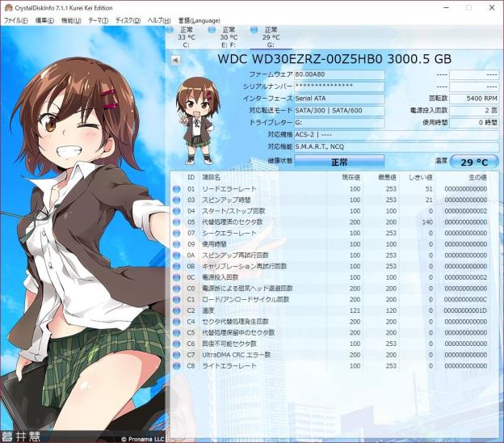
Task: Click the power-on count value 2 回
Action: click(x=474, y=111)
